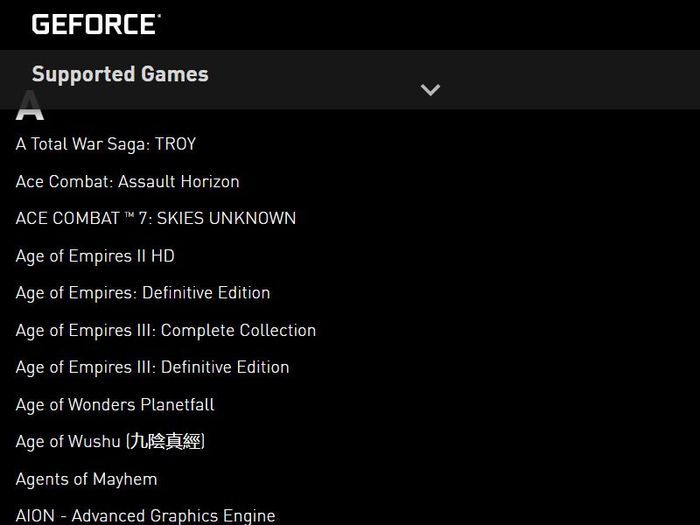700x525 pixels.
Task: Select Age of Empires III: Complete Collection
Action: click(x=166, y=331)
